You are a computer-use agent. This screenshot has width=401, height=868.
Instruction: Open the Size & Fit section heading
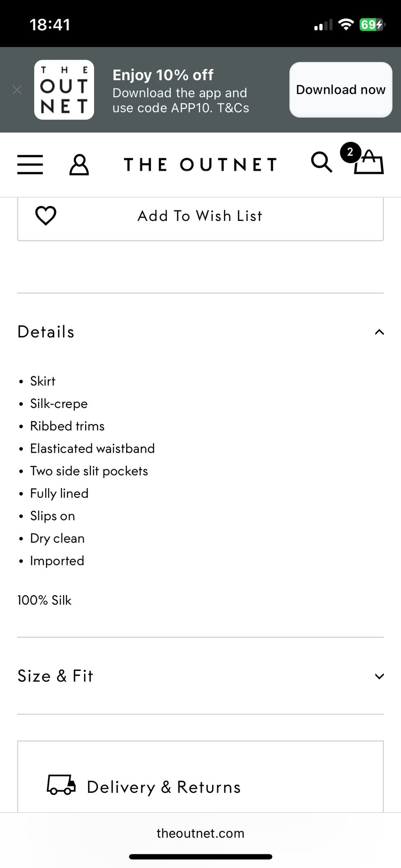(x=56, y=676)
